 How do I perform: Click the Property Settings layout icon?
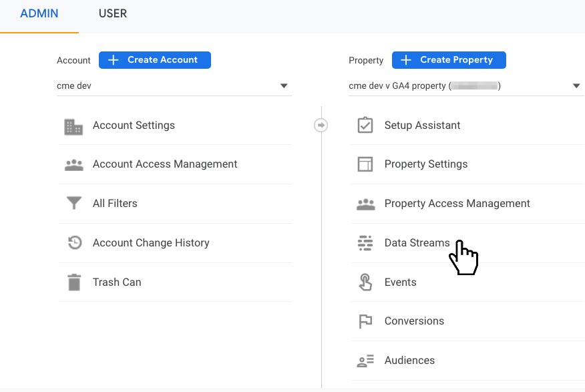coord(365,164)
